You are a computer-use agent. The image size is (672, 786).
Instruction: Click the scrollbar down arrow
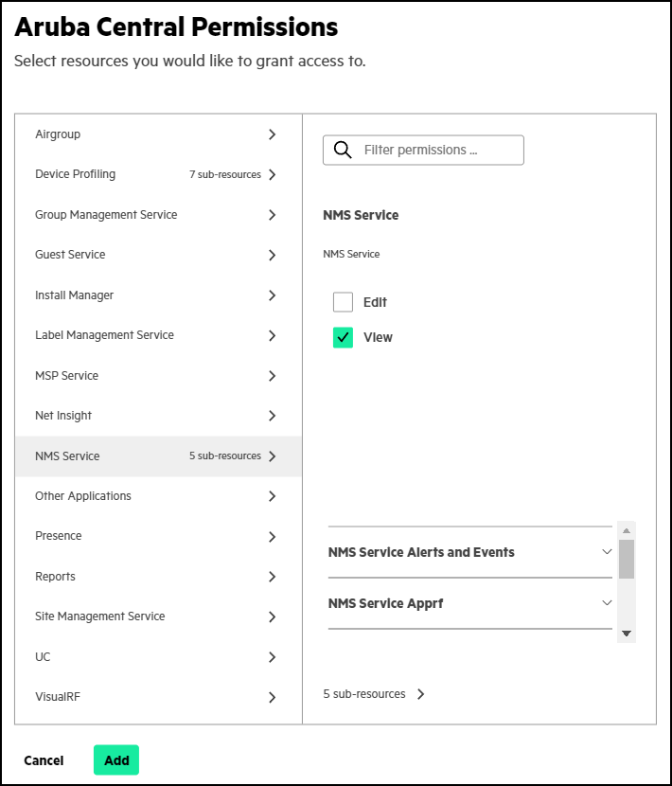[x=627, y=633]
